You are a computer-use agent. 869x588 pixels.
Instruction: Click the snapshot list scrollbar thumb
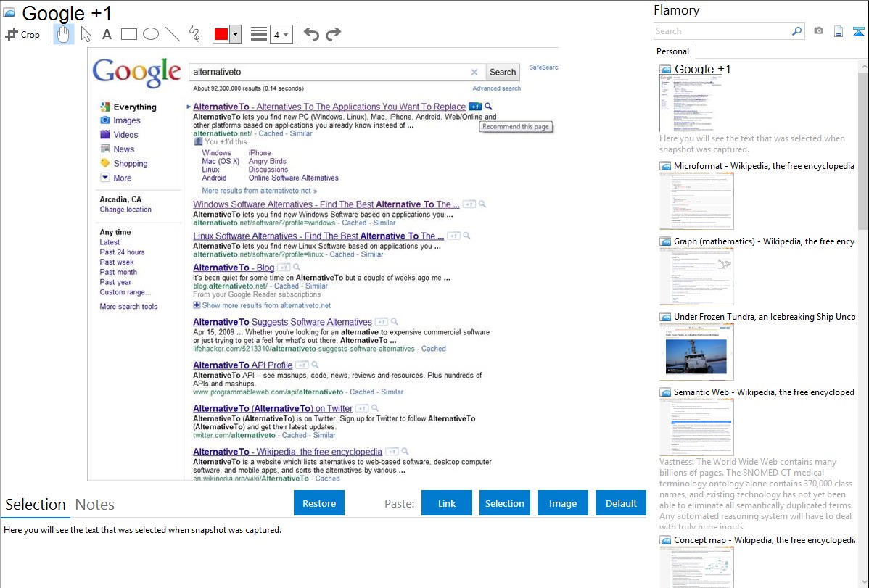pos(863,149)
